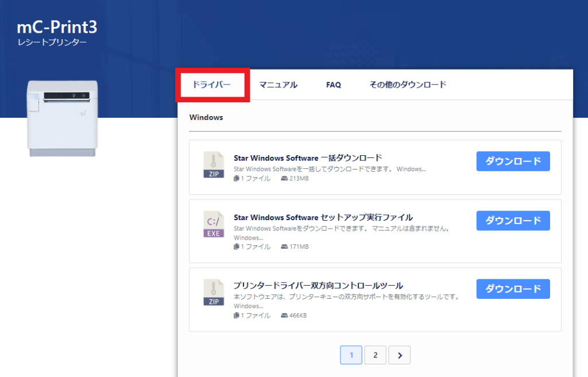The height and width of the screenshot is (377, 588).
Task: Click the drive icon next to 171MB
Action: (284, 247)
